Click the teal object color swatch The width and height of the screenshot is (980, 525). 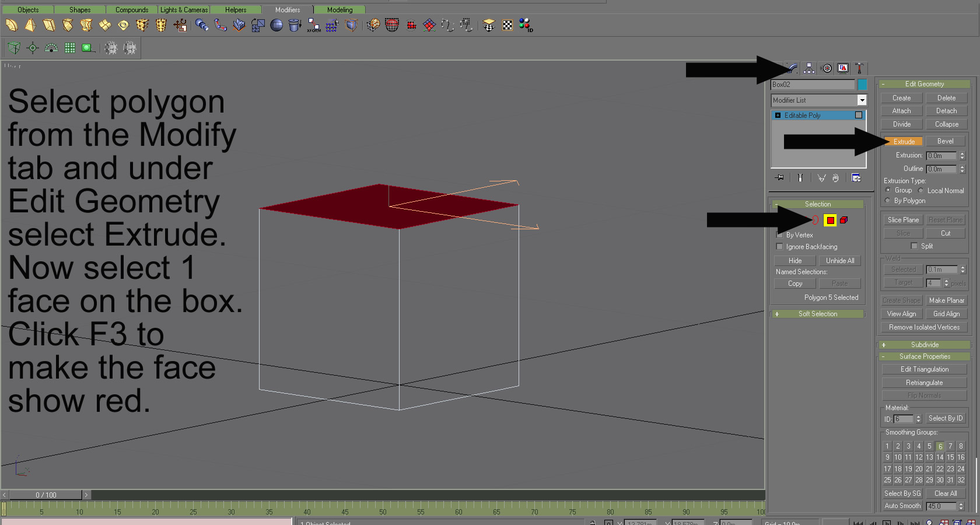coord(862,85)
